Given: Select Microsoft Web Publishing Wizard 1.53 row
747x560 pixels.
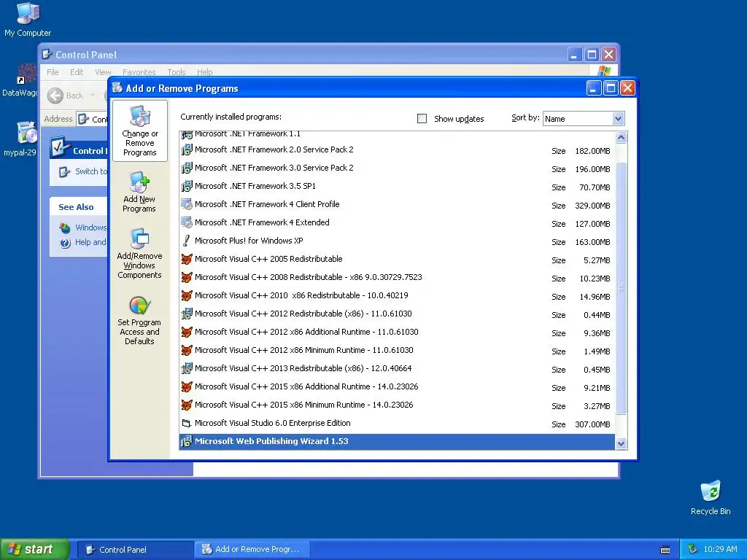Looking at the screenshot, I should [398, 441].
